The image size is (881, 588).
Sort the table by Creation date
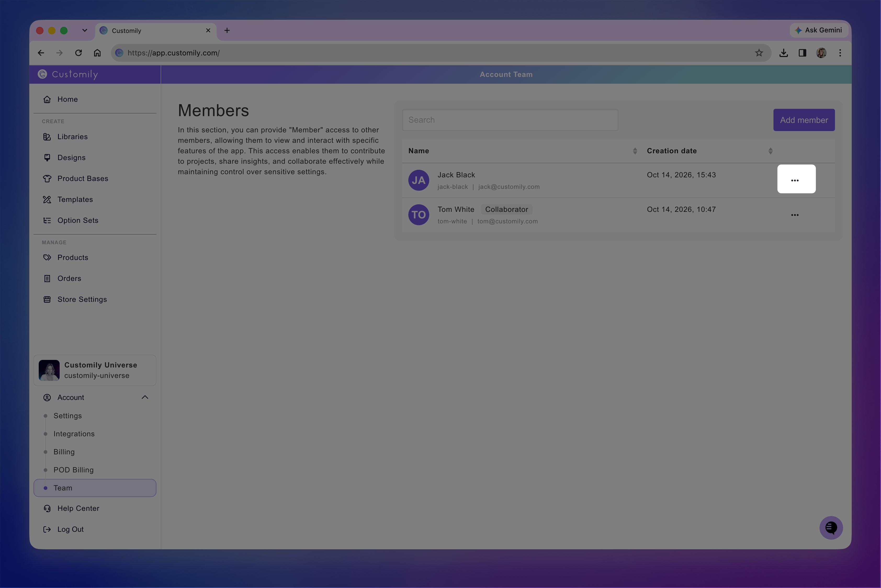[770, 151]
